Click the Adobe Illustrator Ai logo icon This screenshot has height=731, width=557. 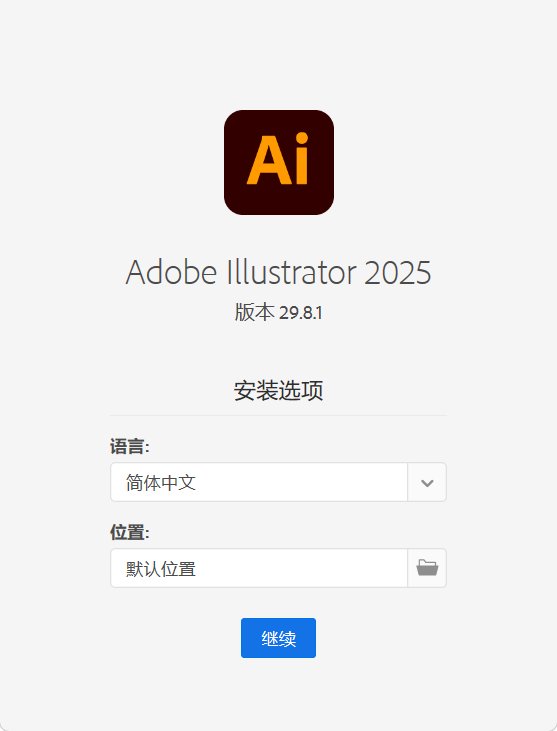279,162
